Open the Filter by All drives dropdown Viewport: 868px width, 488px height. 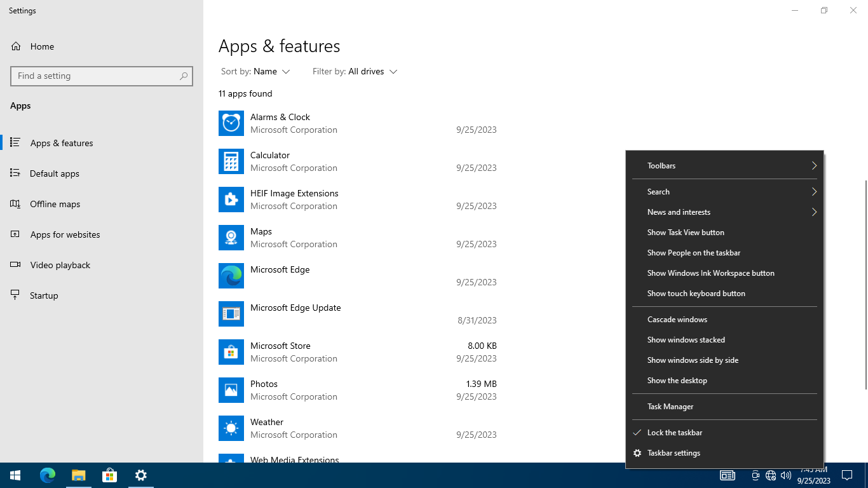point(355,72)
